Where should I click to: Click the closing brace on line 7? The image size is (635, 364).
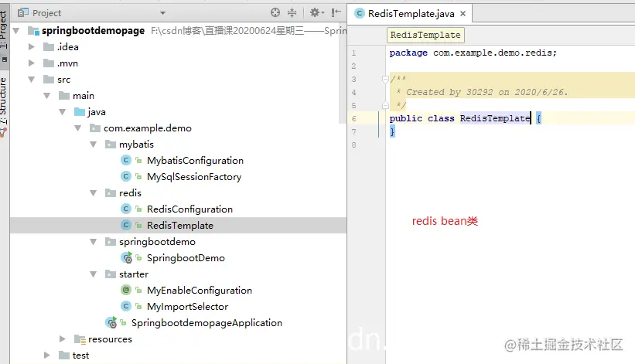(392, 131)
